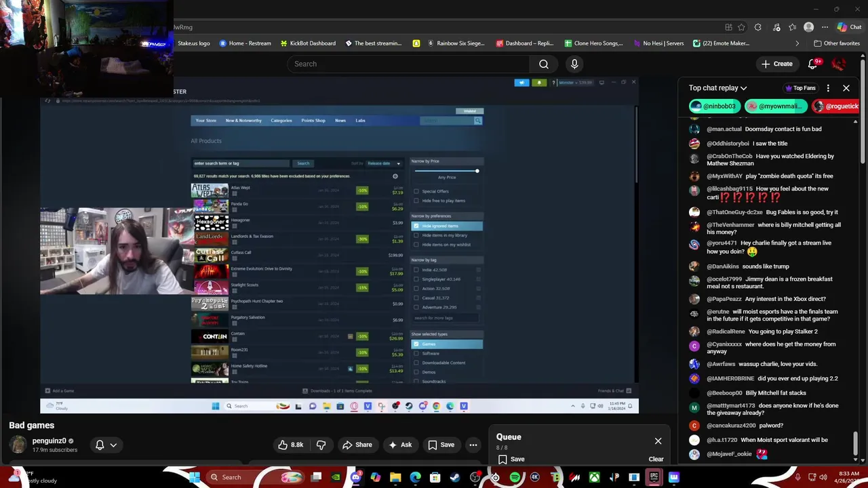
Task: Open chat options three-dot menu
Action: pos(828,88)
